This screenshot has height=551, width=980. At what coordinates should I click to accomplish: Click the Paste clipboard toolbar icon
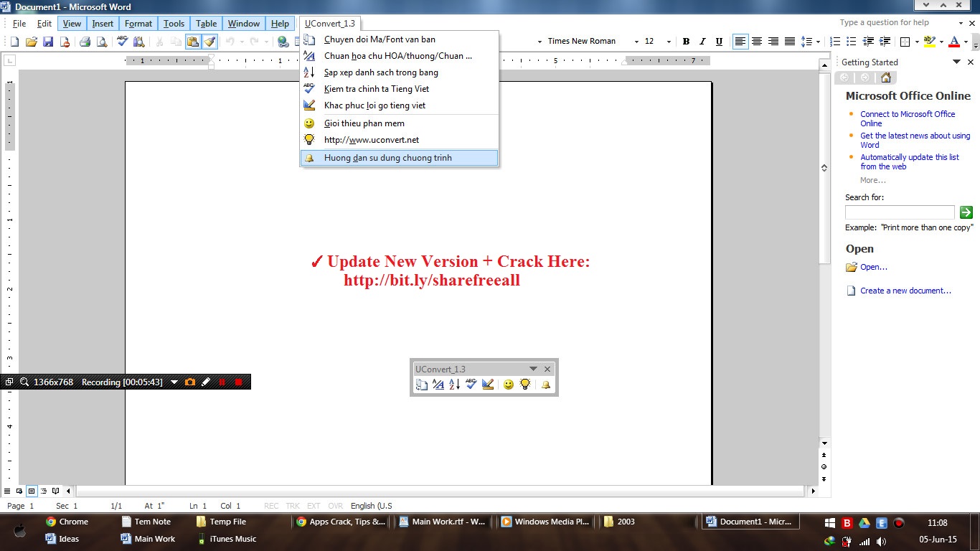point(193,42)
